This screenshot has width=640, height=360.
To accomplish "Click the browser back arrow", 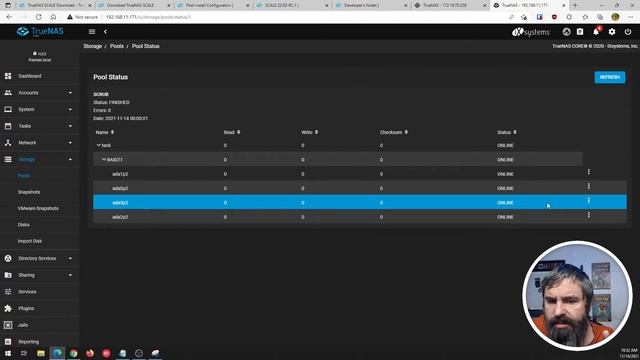I will tap(9, 17).
